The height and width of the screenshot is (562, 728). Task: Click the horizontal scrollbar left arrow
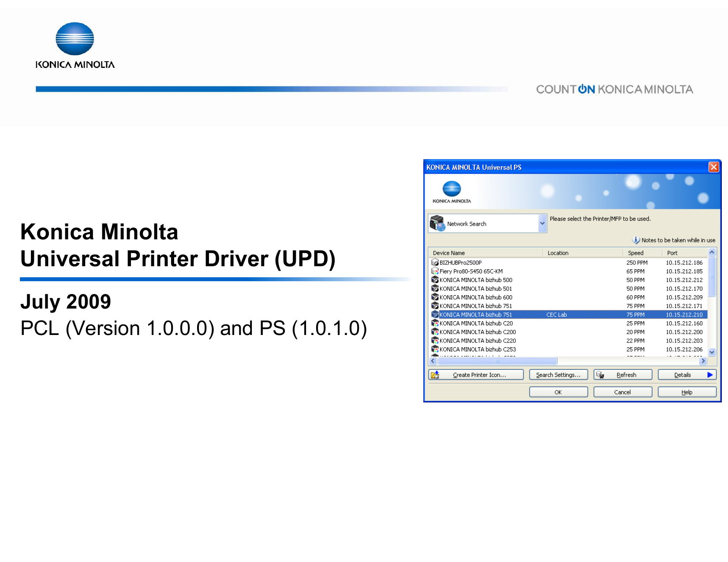[x=433, y=361]
